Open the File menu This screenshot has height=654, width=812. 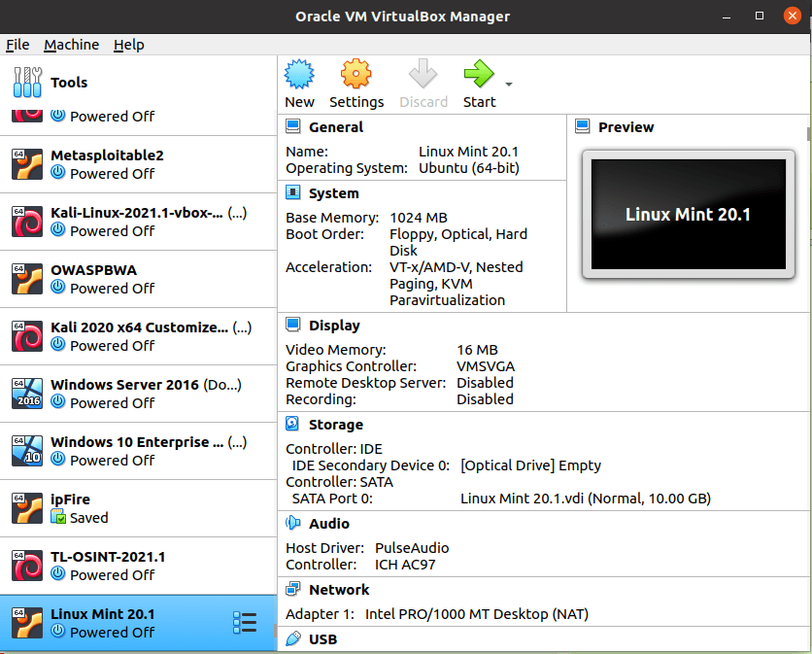[x=17, y=45]
